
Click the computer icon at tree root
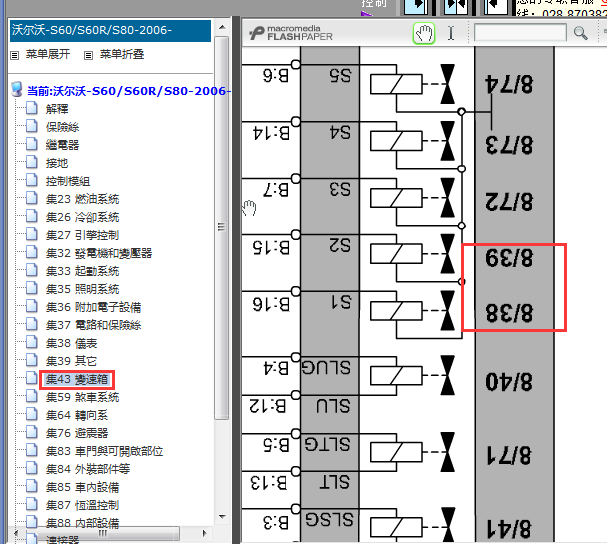[17, 89]
